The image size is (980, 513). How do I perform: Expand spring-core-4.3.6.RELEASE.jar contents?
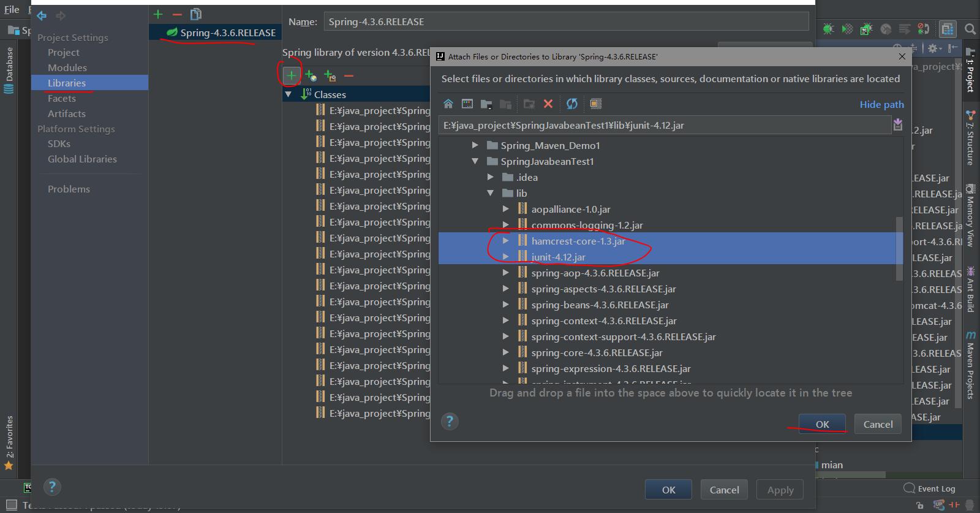[x=506, y=352]
